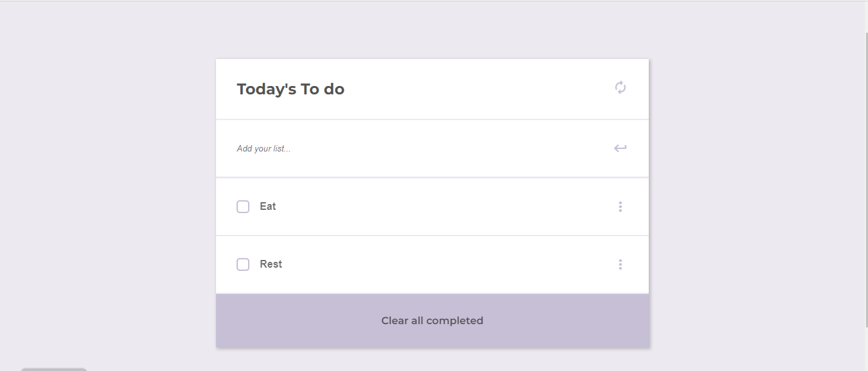Click the Clear all completed button
This screenshot has width=868, height=371.
pos(432,320)
